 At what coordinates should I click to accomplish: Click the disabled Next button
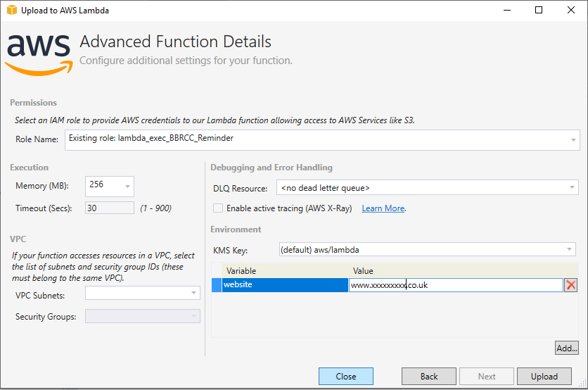[x=487, y=376]
